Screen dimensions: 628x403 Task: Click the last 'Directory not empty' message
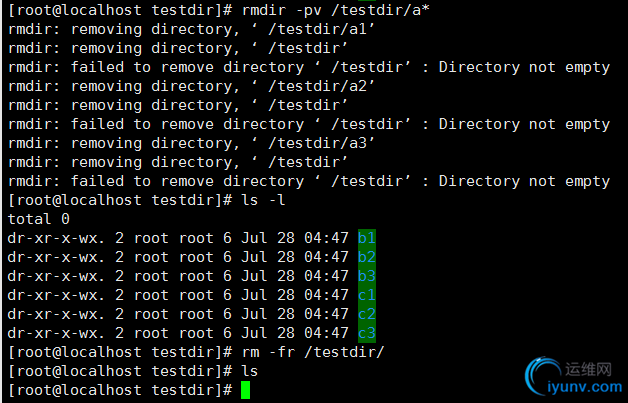click(524, 181)
